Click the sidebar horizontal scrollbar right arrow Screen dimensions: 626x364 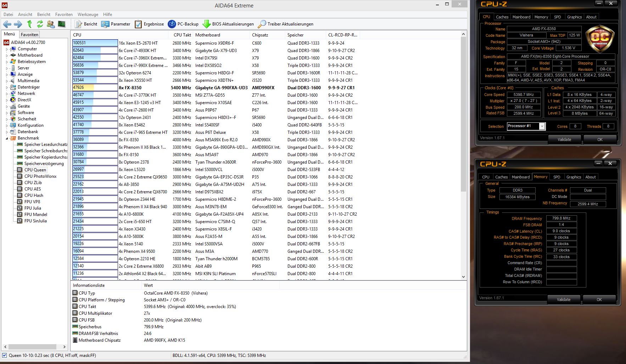pos(64,347)
